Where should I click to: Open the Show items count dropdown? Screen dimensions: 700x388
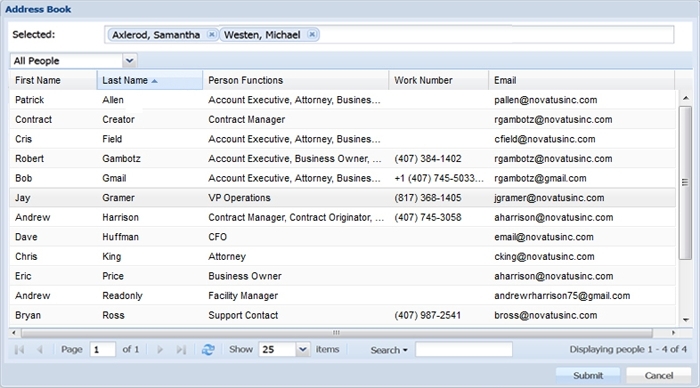point(303,349)
